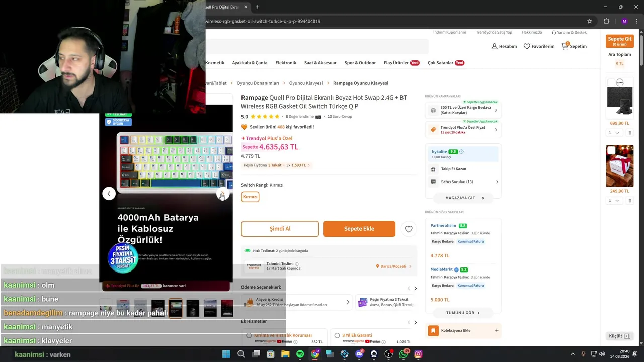Screen dimensions: 644x362
Task: Open Hesabım account icon
Action: 494,46
